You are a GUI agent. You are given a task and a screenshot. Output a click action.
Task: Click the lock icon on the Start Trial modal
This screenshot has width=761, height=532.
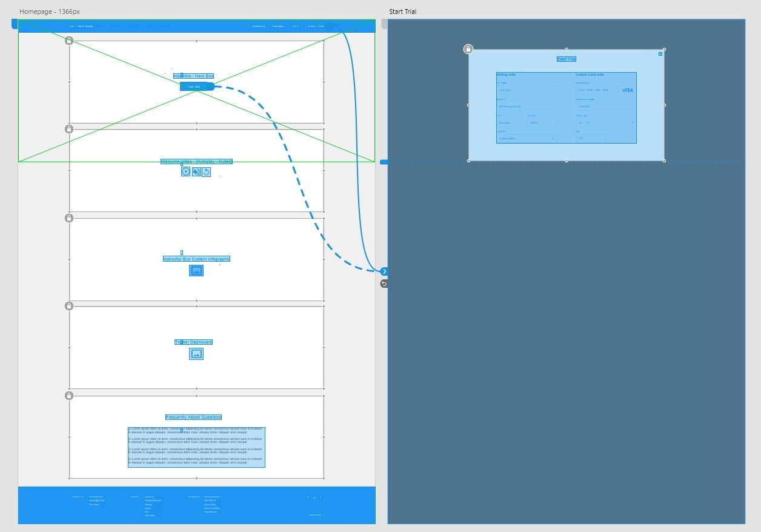click(x=468, y=49)
